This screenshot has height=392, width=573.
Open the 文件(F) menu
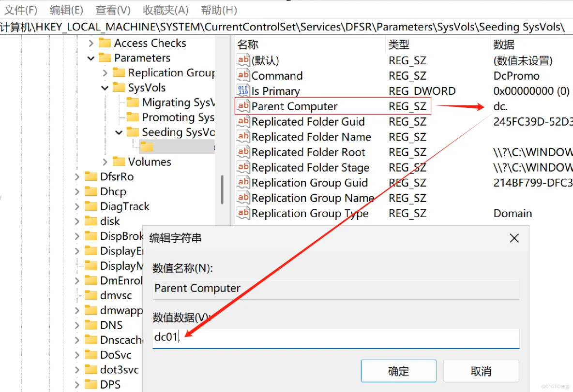(20, 10)
